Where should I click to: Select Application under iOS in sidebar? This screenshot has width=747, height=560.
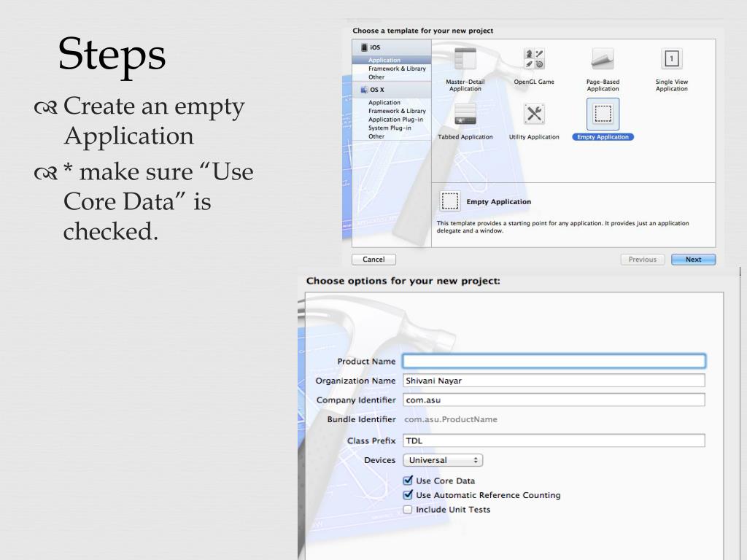[392, 60]
